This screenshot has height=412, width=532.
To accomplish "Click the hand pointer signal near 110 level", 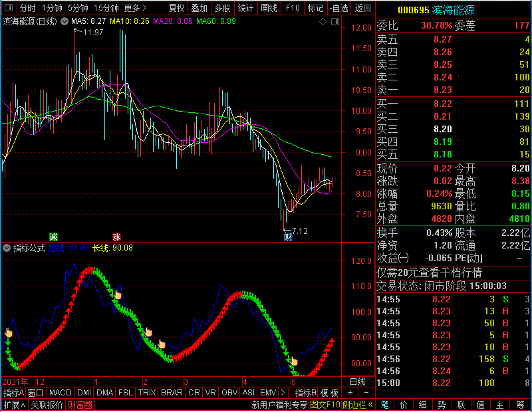I will click(118, 295).
